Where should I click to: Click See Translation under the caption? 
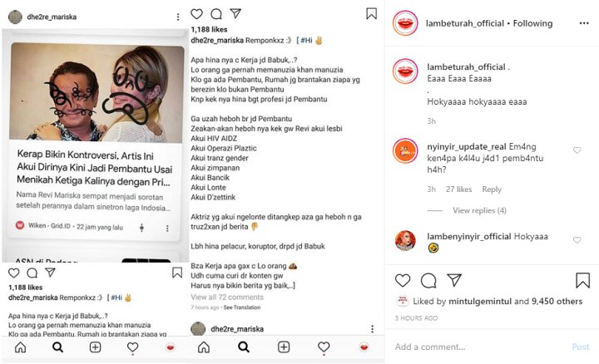coord(242,307)
